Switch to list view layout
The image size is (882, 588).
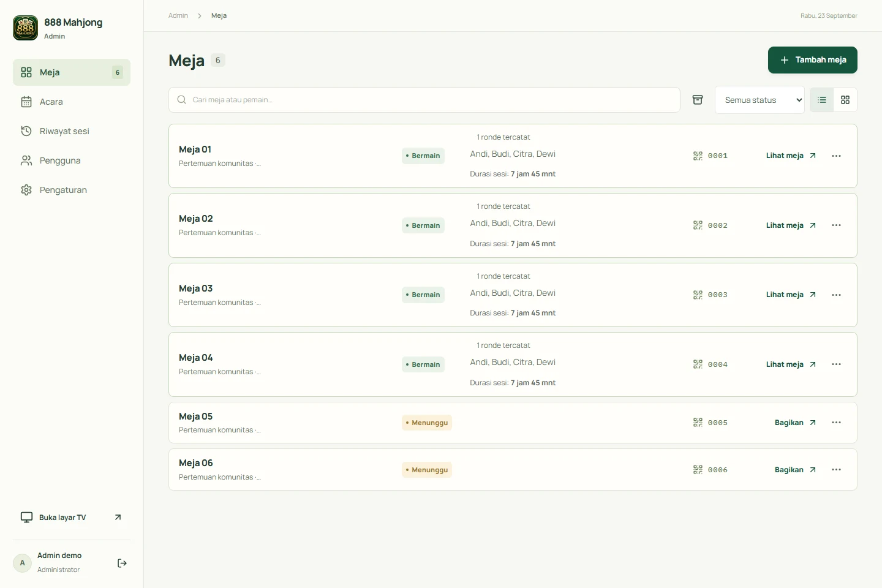(822, 100)
